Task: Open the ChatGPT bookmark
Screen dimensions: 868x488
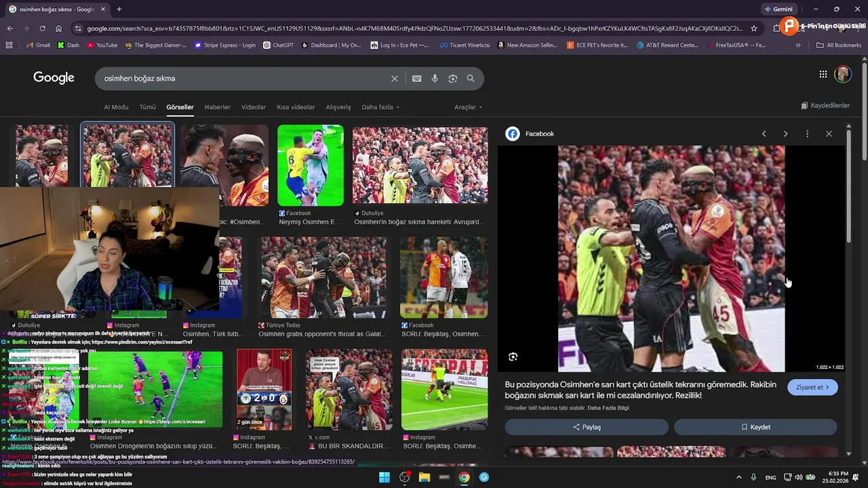Action: pos(278,45)
